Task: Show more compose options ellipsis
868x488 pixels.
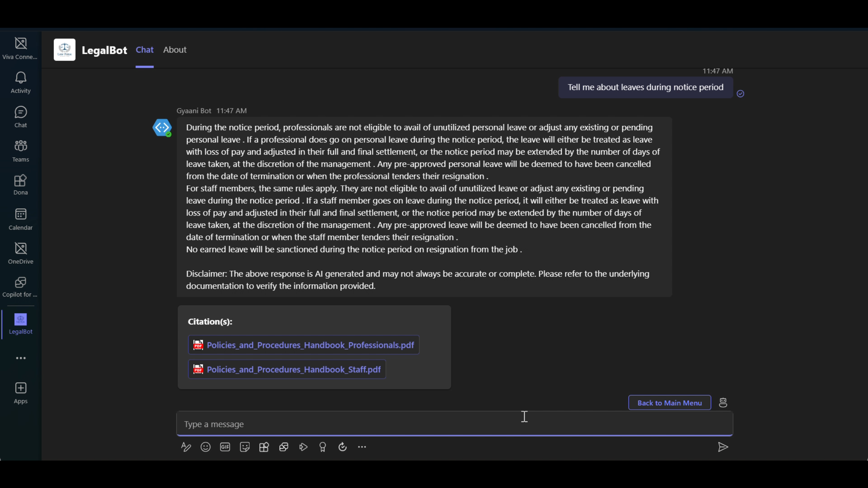Action: tap(362, 447)
